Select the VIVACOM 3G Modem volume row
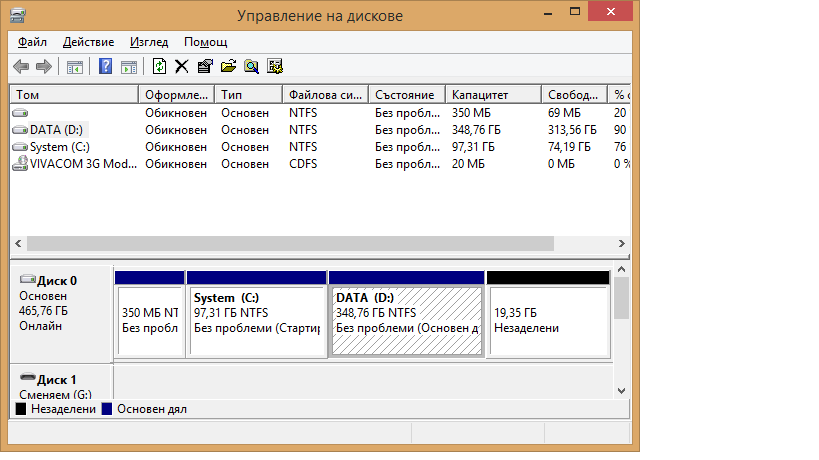819x460 pixels. [x=320, y=163]
